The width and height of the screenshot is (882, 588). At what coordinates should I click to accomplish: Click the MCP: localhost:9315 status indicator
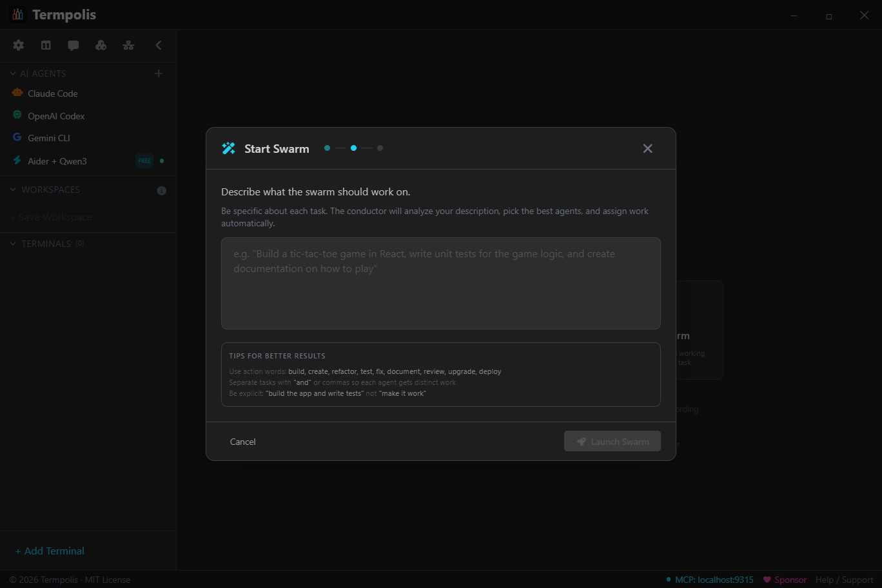[x=709, y=579]
